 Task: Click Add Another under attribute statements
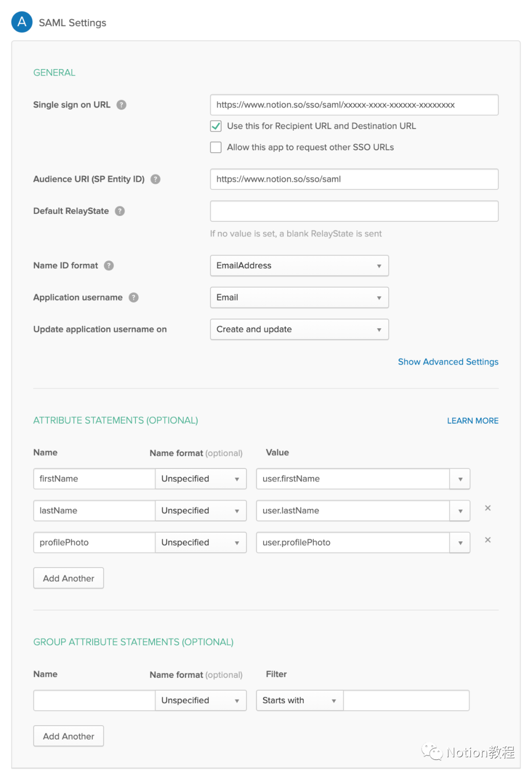tap(68, 578)
